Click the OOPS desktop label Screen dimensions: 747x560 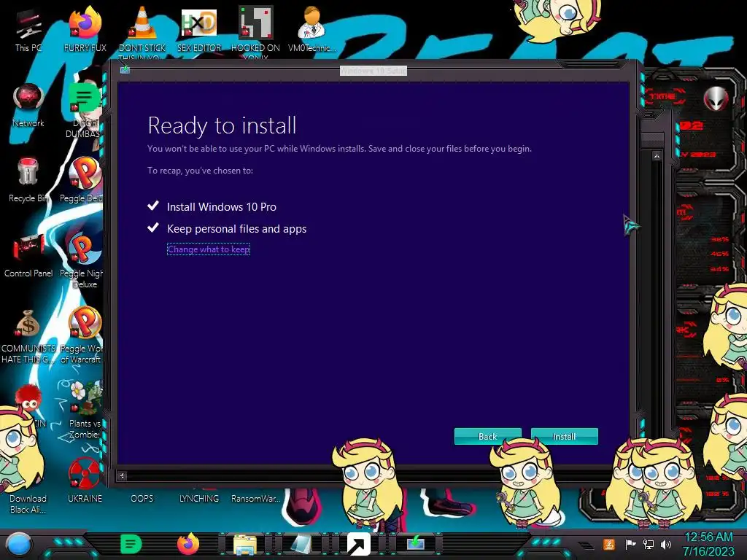click(142, 499)
